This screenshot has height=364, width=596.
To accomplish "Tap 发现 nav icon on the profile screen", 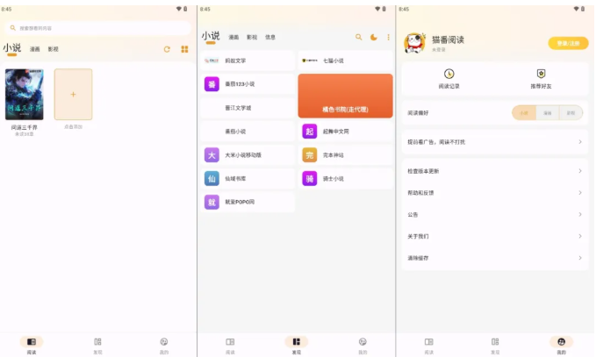I will pyautogui.click(x=495, y=342).
